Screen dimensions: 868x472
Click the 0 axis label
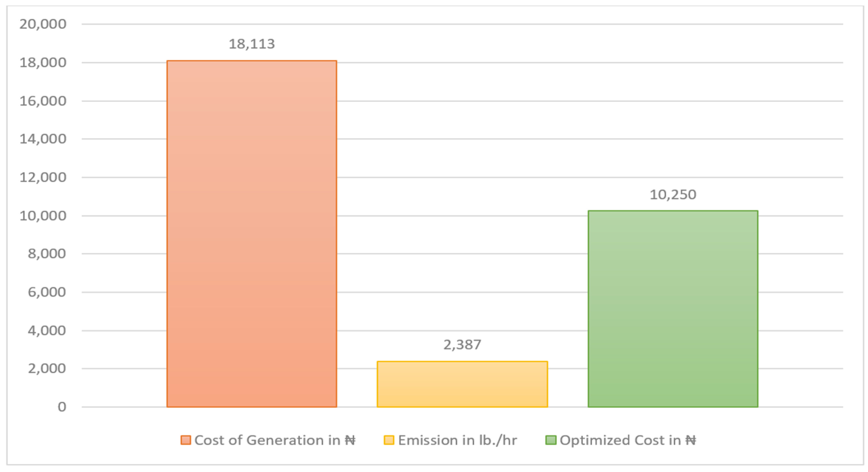coord(62,407)
